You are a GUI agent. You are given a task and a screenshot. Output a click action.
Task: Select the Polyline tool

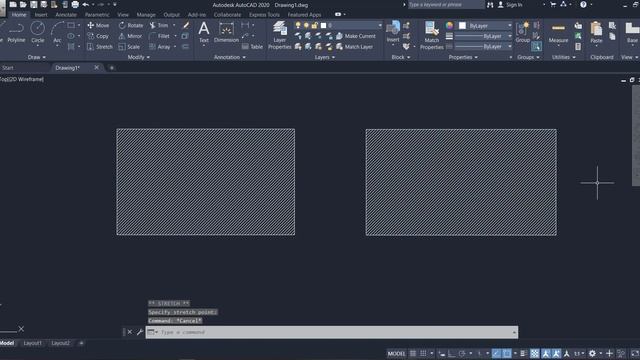(16, 32)
